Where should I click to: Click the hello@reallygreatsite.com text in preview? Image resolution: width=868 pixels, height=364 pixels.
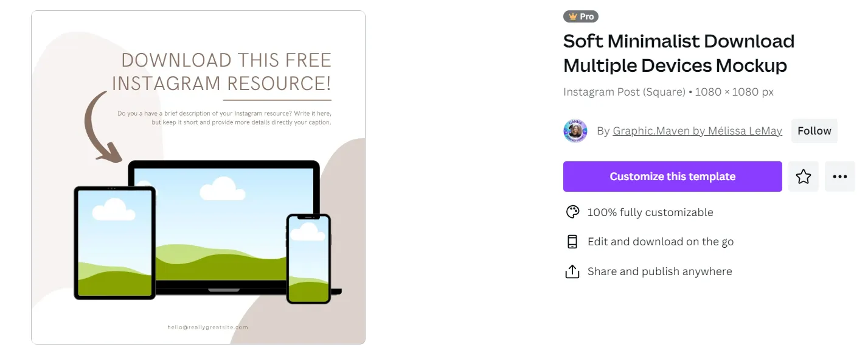click(x=207, y=327)
